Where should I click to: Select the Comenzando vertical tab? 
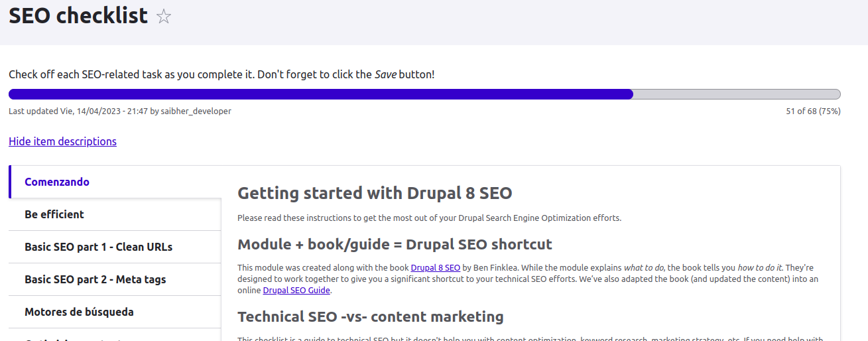click(57, 182)
